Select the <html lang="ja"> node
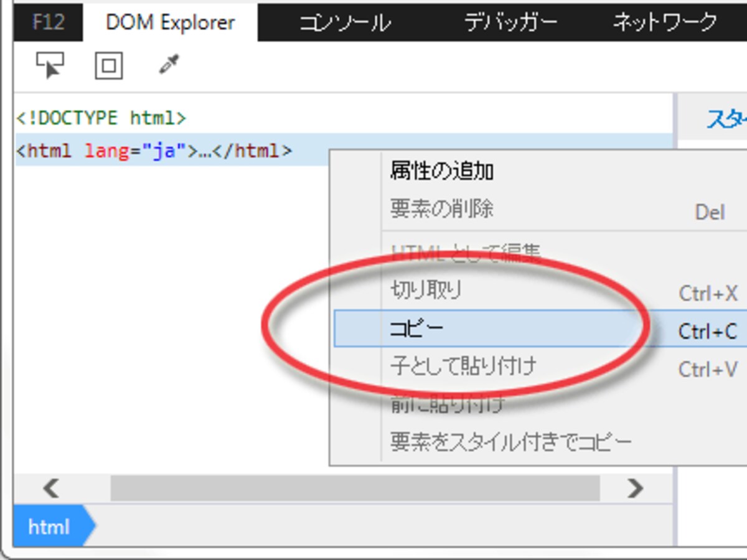Image resolution: width=747 pixels, height=560 pixels. coord(154,151)
